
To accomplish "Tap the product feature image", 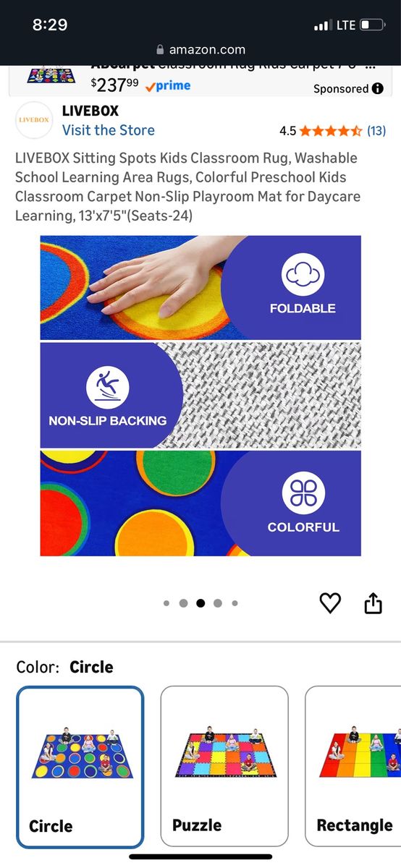I will 200,396.
